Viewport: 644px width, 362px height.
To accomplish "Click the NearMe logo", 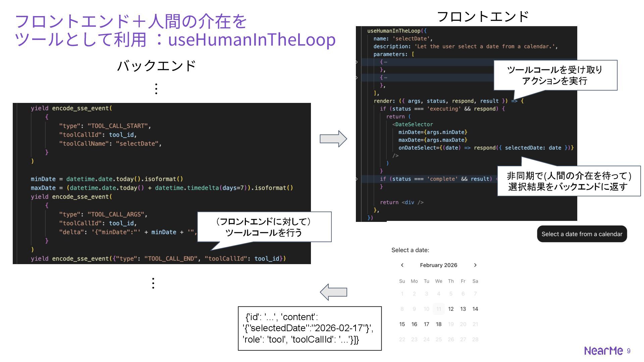I will point(603,351).
